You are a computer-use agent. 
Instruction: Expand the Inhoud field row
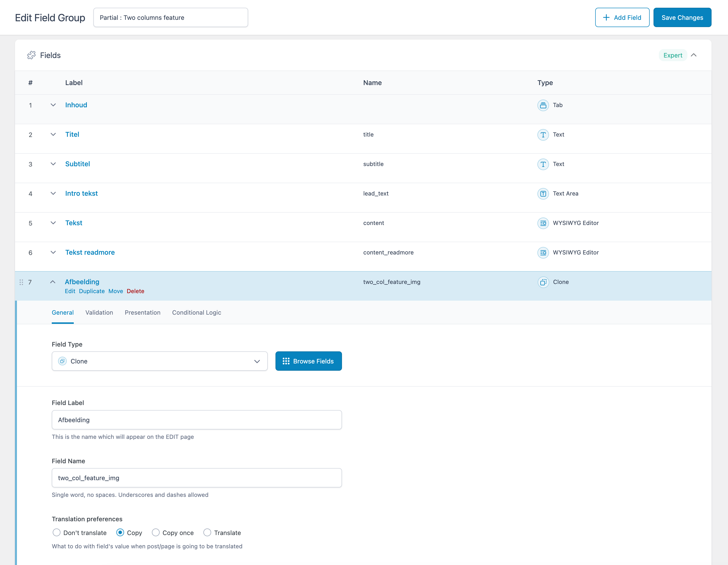click(53, 105)
